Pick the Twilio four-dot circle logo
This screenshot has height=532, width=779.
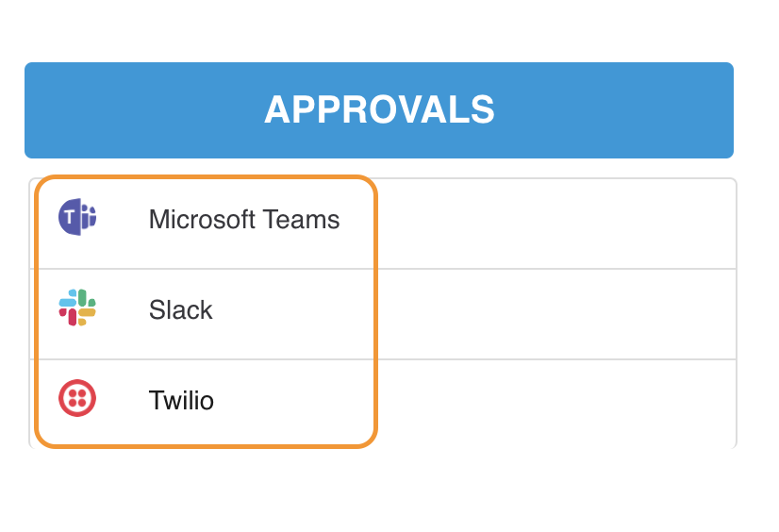coord(77,399)
